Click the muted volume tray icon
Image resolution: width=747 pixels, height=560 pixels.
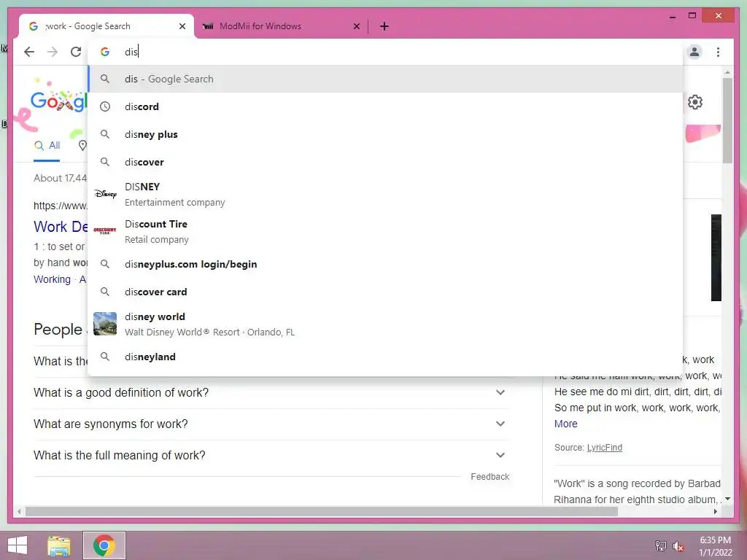click(x=678, y=546)
